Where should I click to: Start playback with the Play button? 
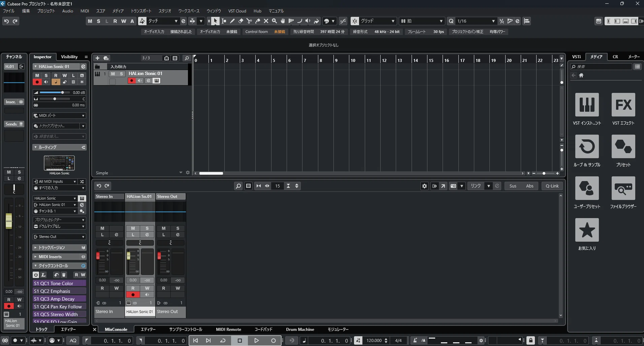coord(256,341)
